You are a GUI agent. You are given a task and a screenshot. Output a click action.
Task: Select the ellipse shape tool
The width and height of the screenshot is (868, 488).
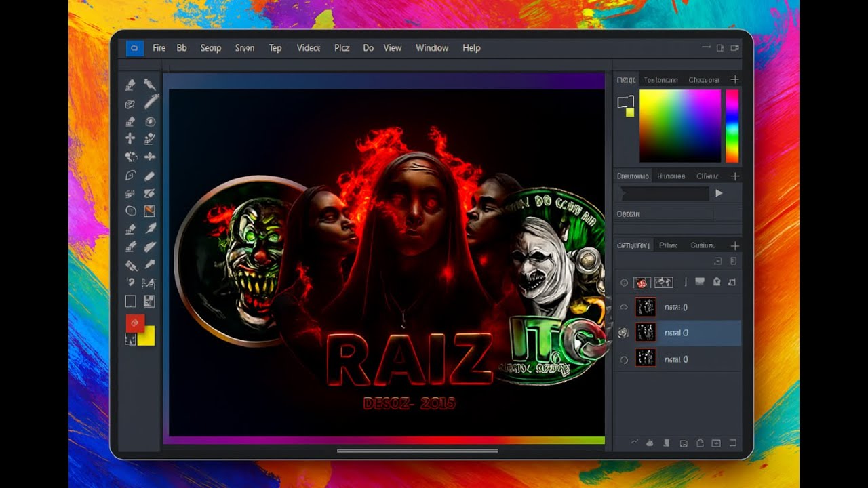tap(130, 211)
